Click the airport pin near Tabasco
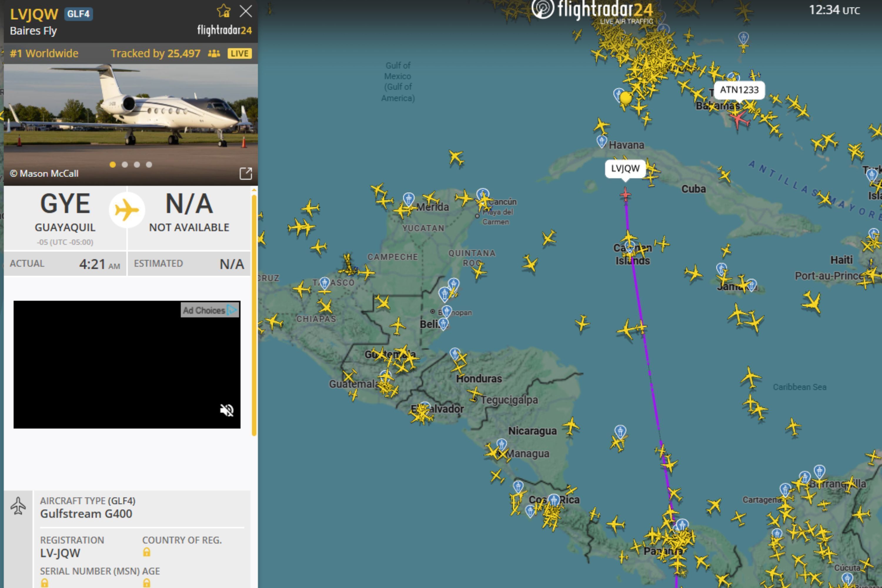This screenshot has height=588, width=882. [324, 284]
